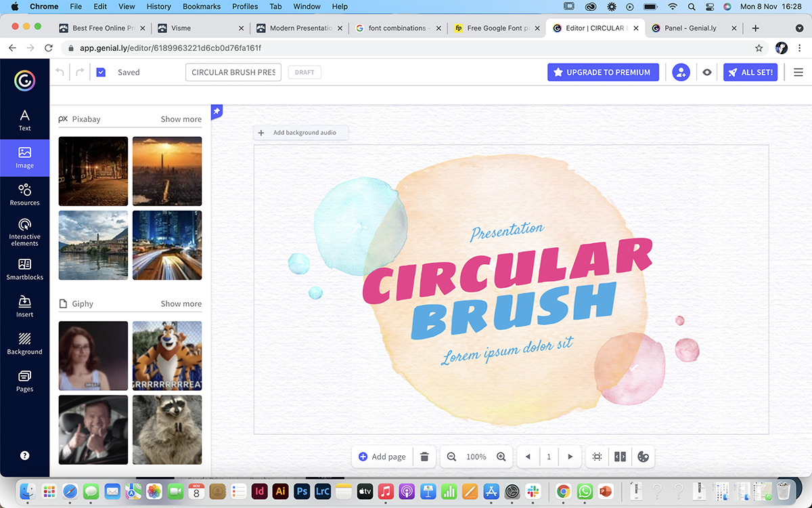812x508 pixels.
Task: Open the Pages panel
Action: (x=24, y=381)
